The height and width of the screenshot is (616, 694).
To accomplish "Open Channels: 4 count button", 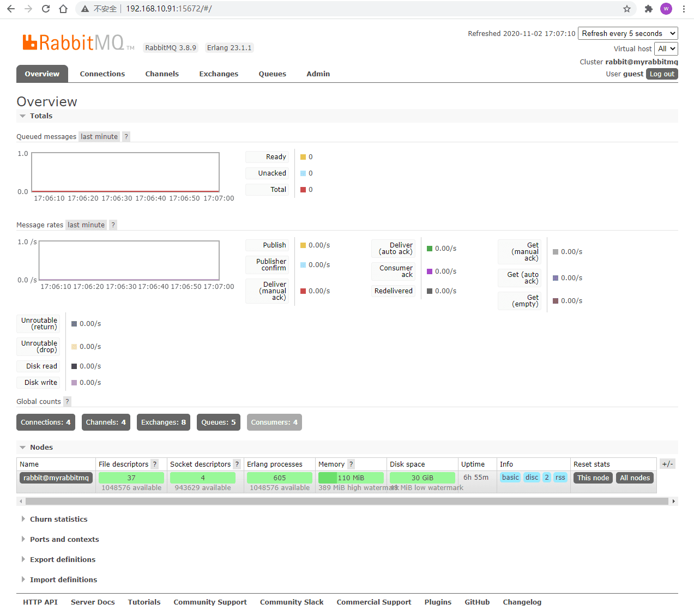I will tap(106, 422).
